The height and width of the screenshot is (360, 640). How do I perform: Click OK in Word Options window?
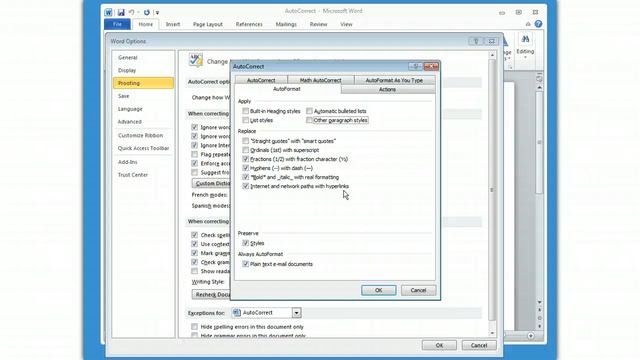[439, 345]
